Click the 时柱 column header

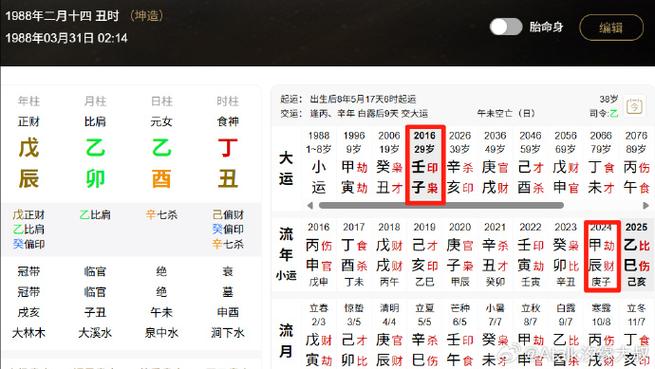pos(228,101)
